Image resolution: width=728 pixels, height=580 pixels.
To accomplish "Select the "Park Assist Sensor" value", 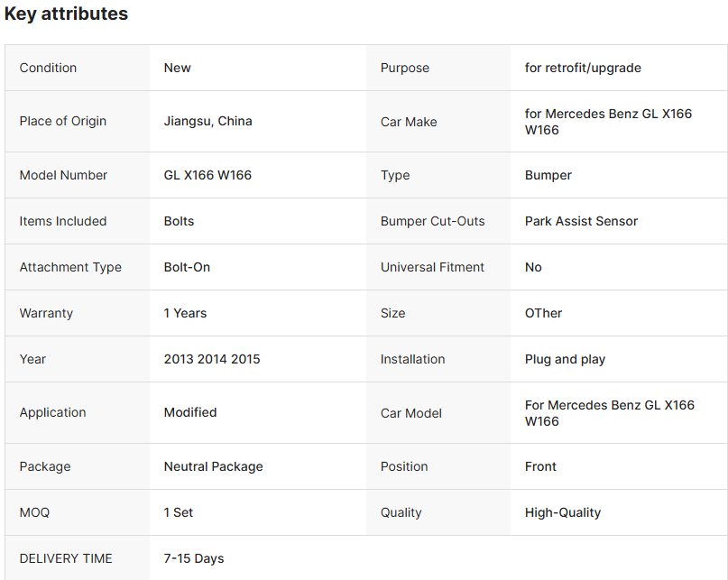I will [x=581, y=221].
